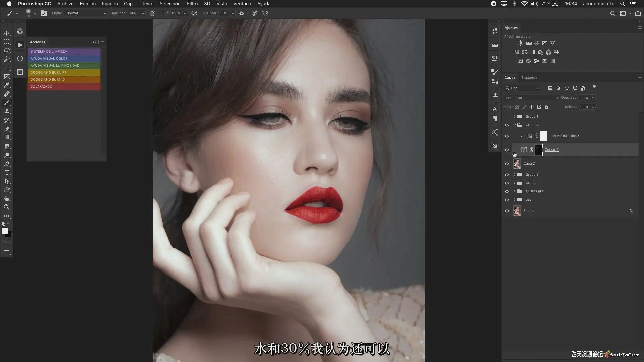Select the Gradient tool
The height and width of the screenshot is (362, 644).
coord(7,137)
